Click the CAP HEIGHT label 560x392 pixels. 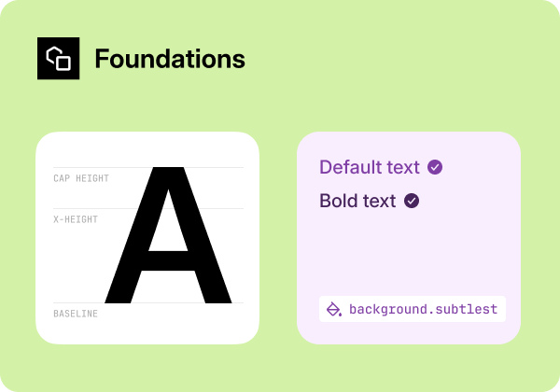point(81,178)
